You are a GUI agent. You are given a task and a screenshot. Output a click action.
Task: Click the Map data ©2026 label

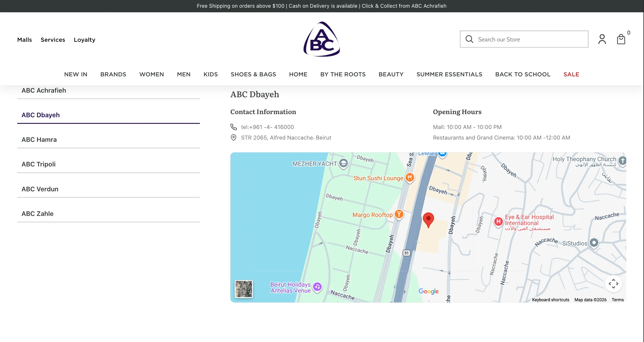(591, 300)
